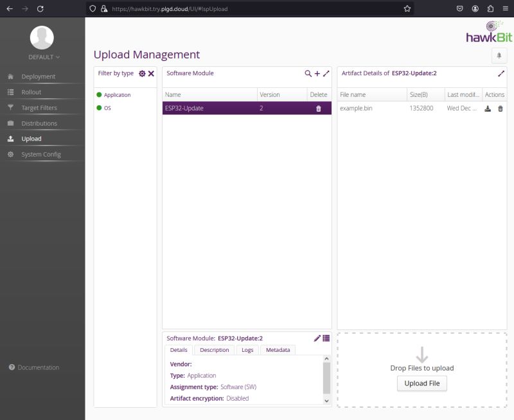Go back to the previous browser page

[x=10, y=9]
